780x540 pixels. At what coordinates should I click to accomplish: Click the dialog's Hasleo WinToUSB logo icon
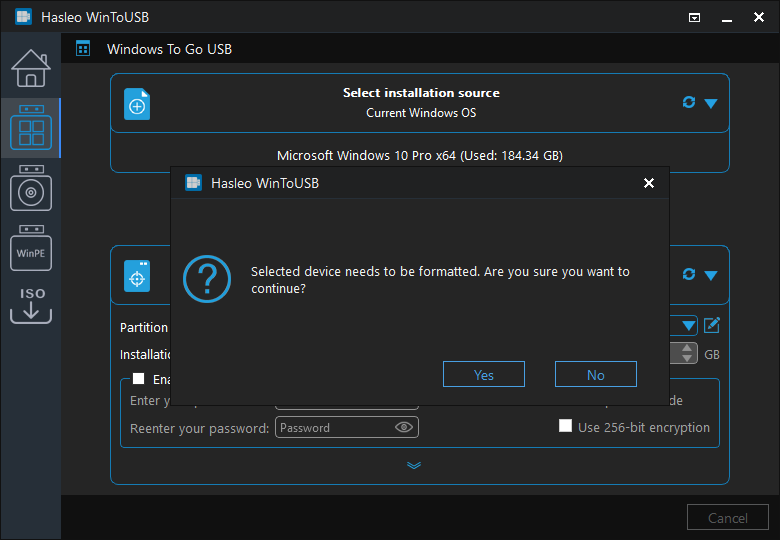[194, 183]
